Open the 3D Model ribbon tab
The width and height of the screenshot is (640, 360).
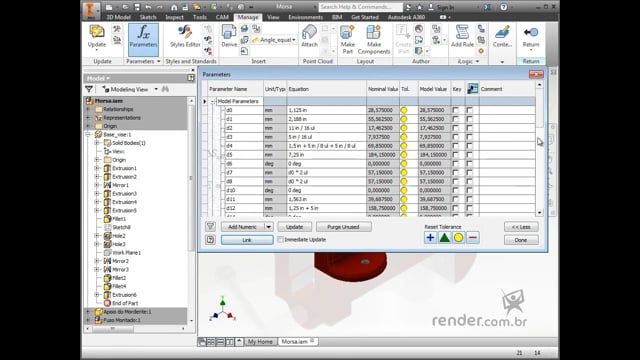tap(118, 17)
